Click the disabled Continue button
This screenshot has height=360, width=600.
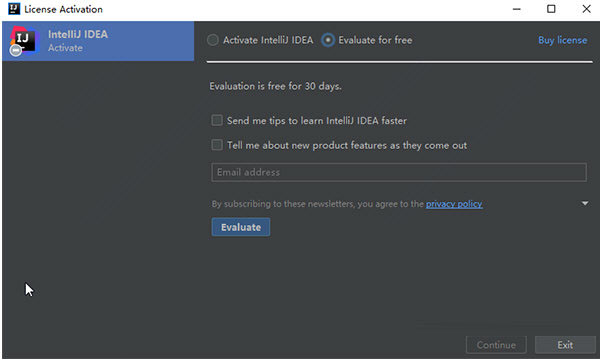[x=496, y=345]
